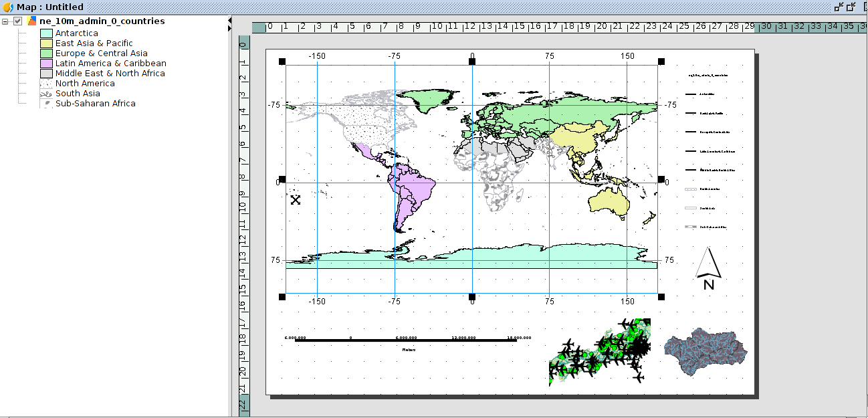Collapse the ne_10m_admin_0_countries legend tree

pyautogui.click(x=6, y=21)
